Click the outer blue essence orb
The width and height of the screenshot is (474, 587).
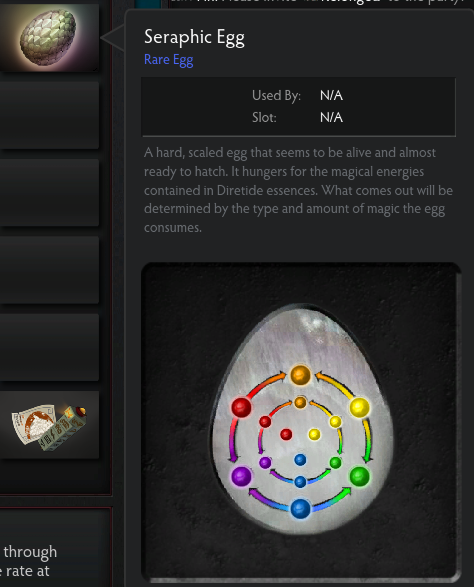[300, 509]
